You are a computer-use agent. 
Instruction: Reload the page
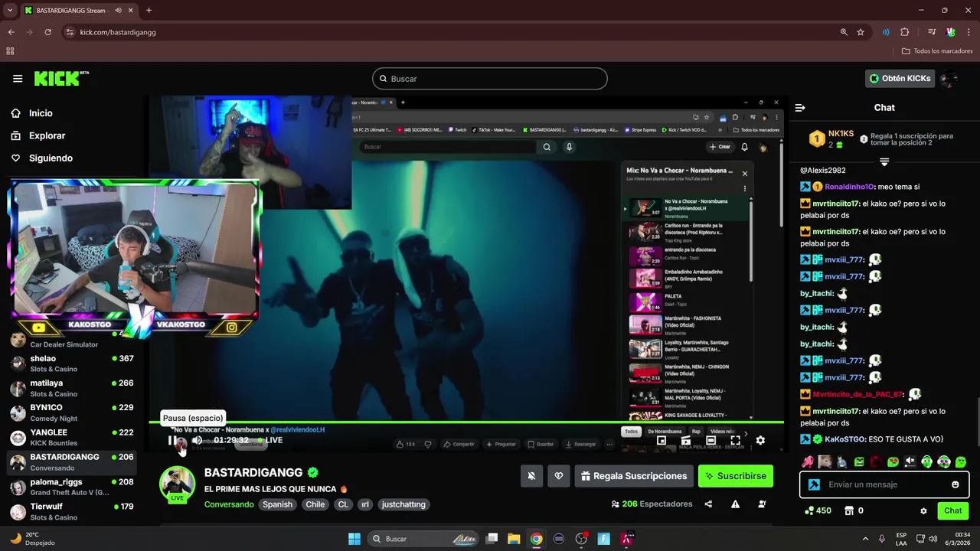[x=47, y=32]
